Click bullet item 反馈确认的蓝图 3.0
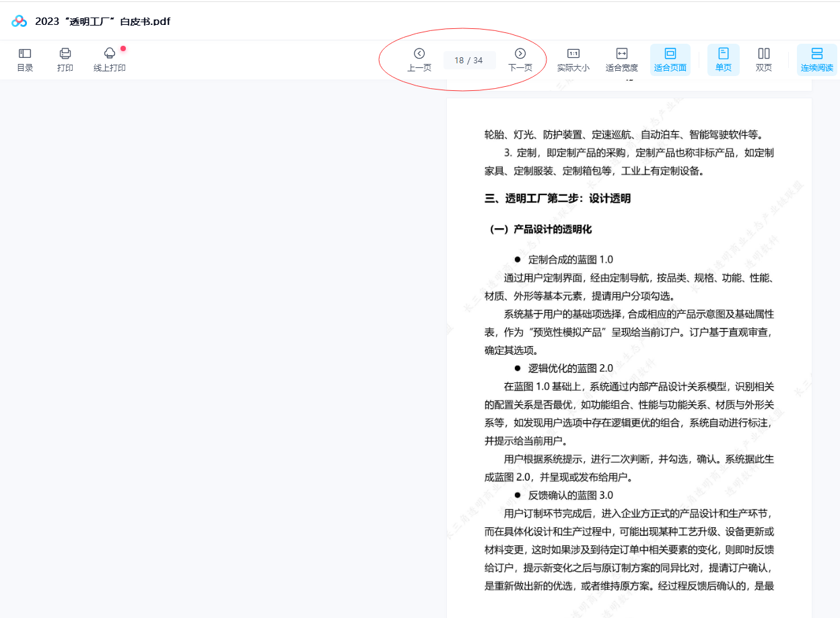Image resolution: width=840 pixels, height=618 pixels. pos(570,495)
